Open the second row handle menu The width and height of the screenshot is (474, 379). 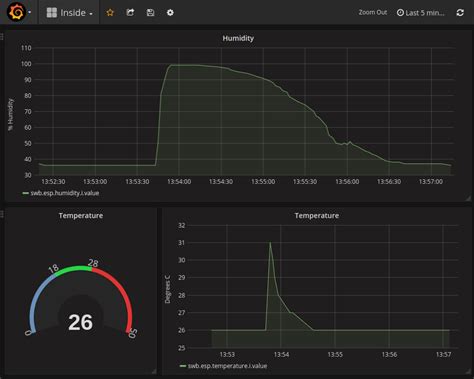pyautogui.click(x=2, y=214)
